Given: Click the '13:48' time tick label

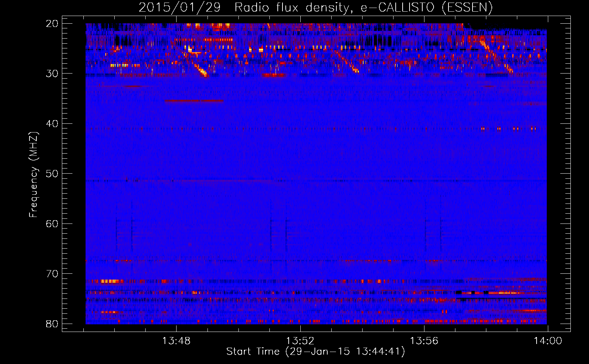Looking at the screenshot, I should pyautogui.click(x=176, y=341).
